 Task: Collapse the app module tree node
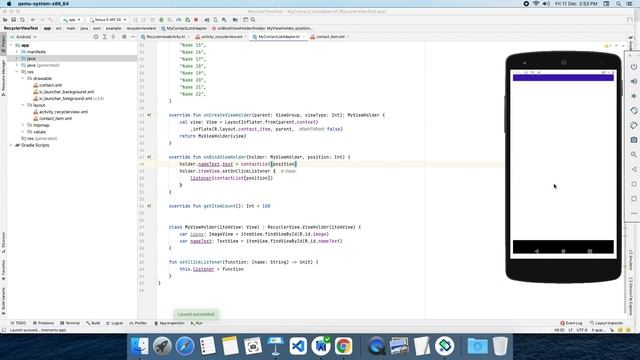tap(11, 45)
